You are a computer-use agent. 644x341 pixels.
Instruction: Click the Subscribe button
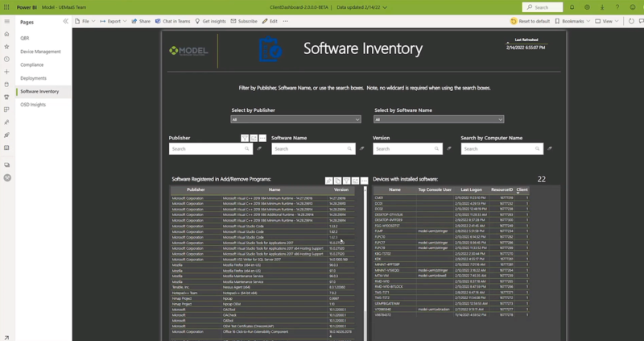(x=244, y=21)
